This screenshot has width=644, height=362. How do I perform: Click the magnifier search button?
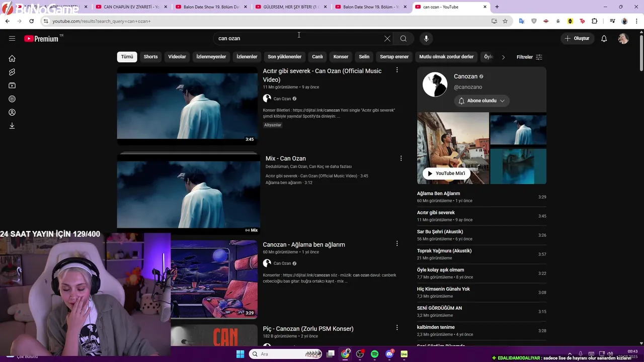point(404,39)
